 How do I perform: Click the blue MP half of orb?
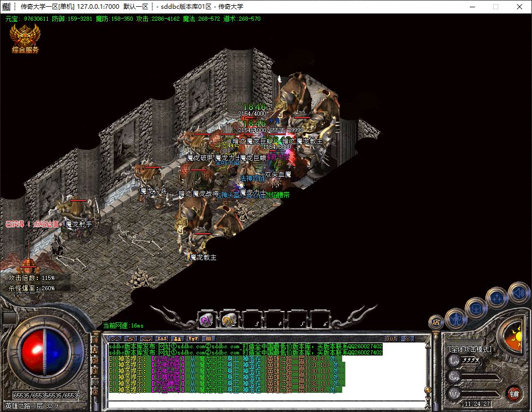point(57,352)
